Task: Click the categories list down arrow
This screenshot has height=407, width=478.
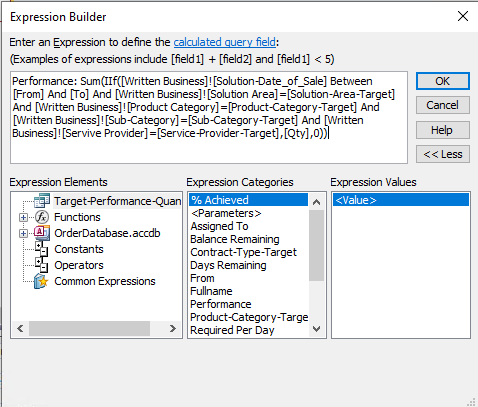Action: 317,329
